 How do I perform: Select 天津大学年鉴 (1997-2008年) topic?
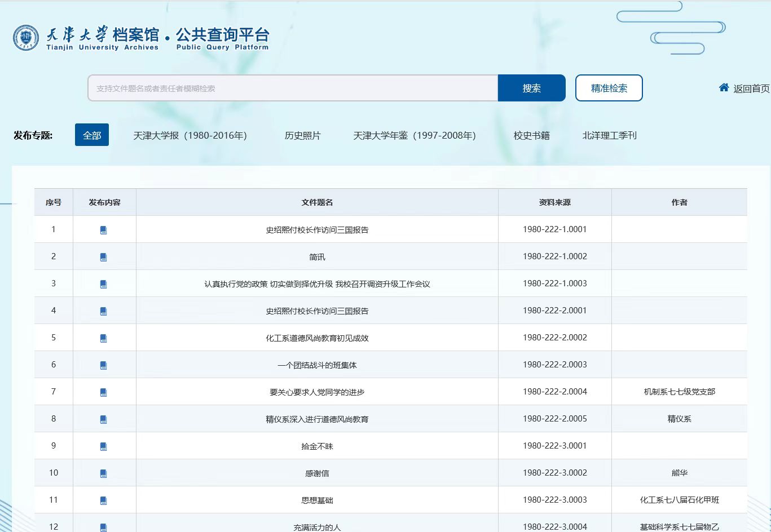tap(415, 135)
